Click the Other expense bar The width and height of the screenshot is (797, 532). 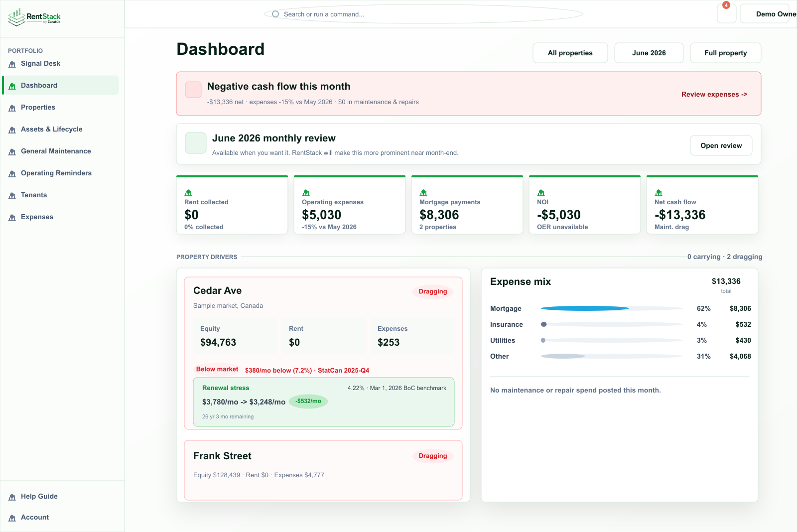pyautogui.click(x=612, y=356)
